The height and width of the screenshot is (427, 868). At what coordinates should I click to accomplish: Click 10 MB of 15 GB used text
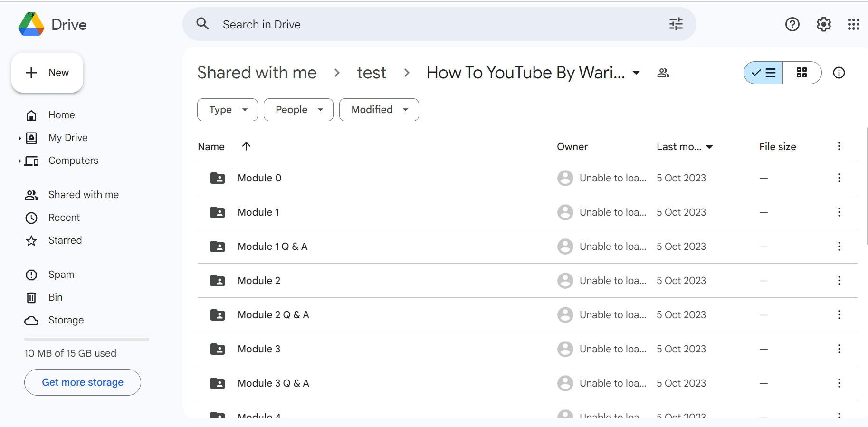coord(70,353)
